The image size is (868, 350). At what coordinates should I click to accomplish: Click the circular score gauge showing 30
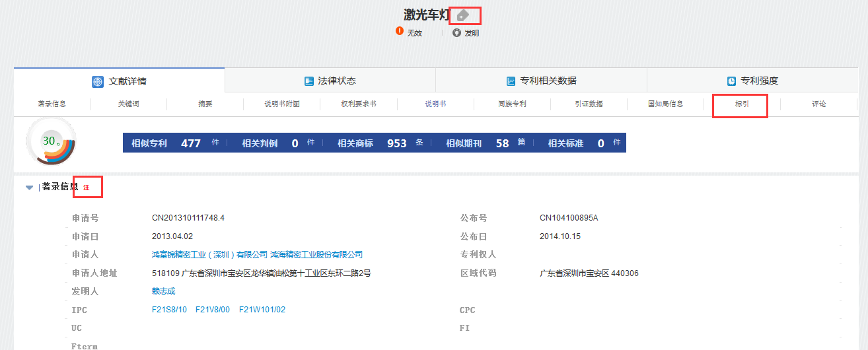coord(50,141)
